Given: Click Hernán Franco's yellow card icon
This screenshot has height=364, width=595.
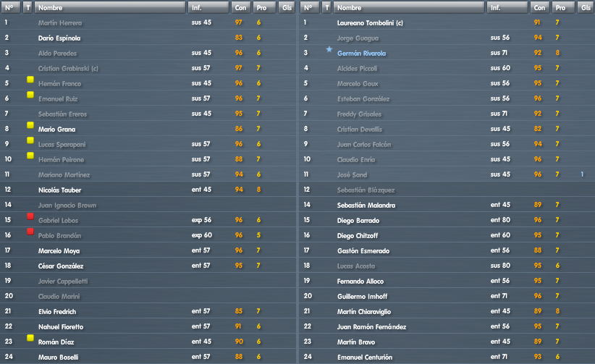Looking at the screenshot, I should pos(30,80).
